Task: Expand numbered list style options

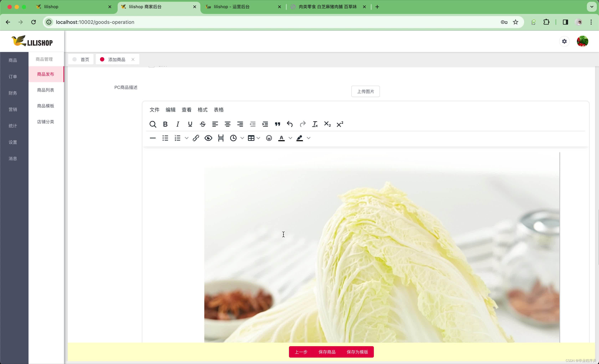Action: pos(186,138)
